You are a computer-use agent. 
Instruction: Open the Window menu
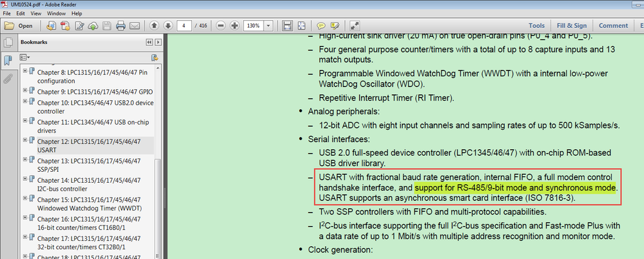56,13
